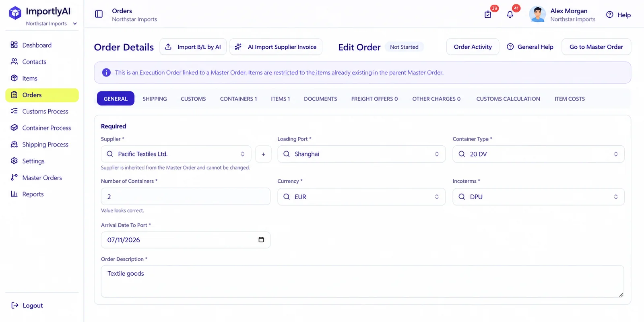
Task: Open Shipping Process in the sidebar
Action: 42,144
